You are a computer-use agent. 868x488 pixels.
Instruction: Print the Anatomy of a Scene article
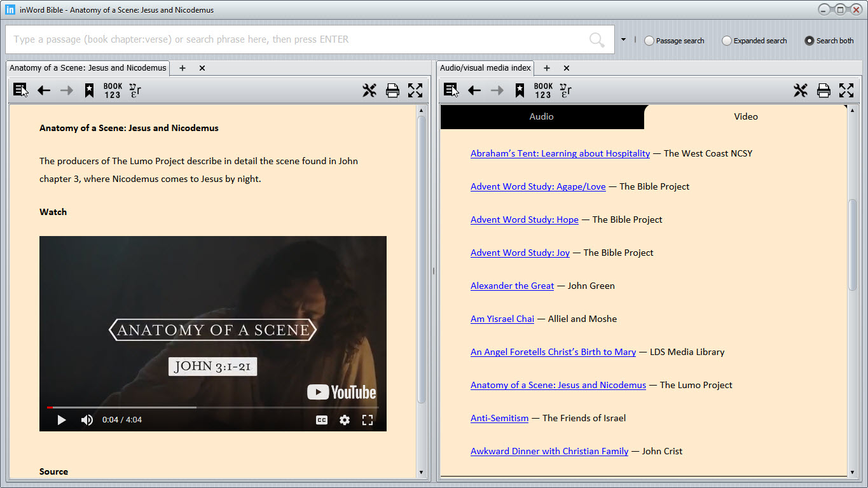(393, 90)
